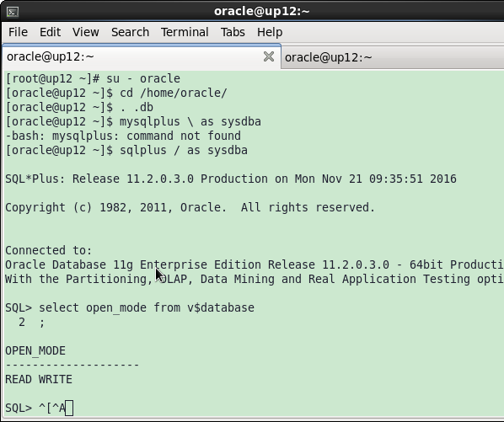The image size is (504, 422).
Task: Click the 'command not found' error line
Action: click(x=123, y=136)
